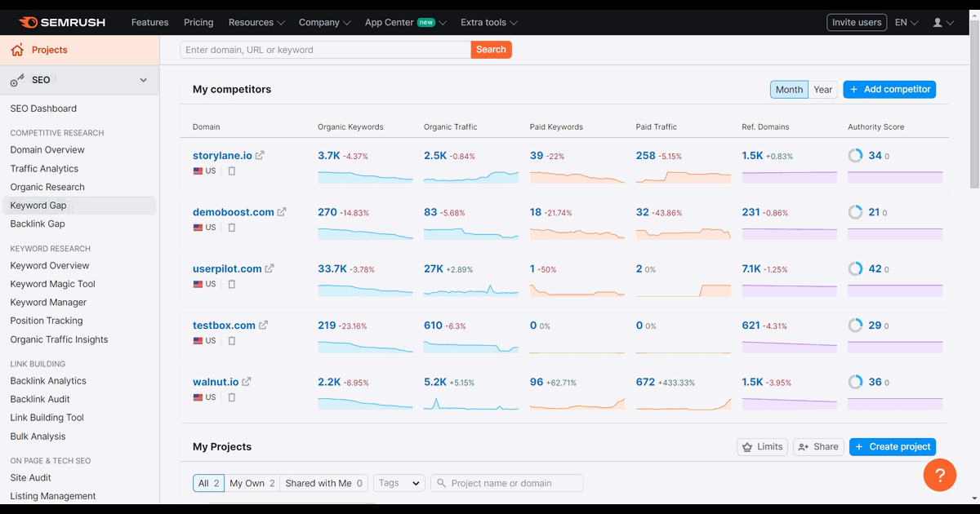Switch competitors view to Year
This screenshot has width=980, height=514.
click(823, 90)
